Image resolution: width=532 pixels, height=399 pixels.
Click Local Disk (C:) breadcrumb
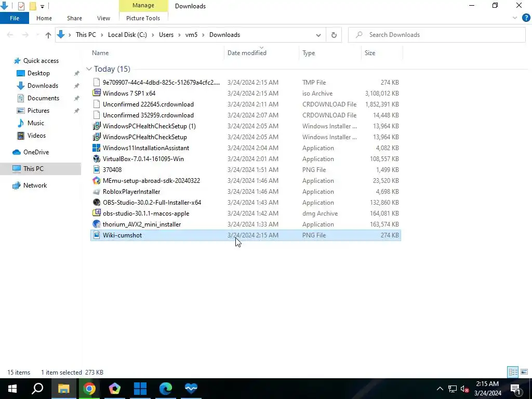coord(127,35)
